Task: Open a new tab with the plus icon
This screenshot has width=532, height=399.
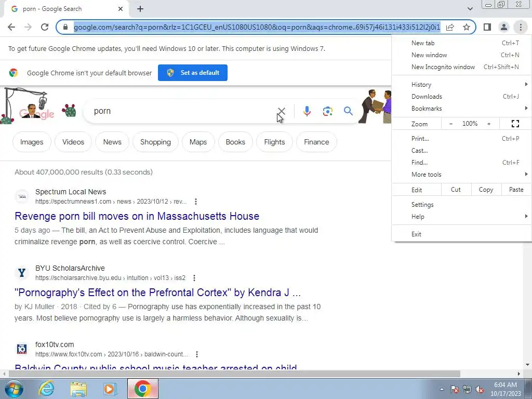Action: pyautogui.click(x=140, y=9)
